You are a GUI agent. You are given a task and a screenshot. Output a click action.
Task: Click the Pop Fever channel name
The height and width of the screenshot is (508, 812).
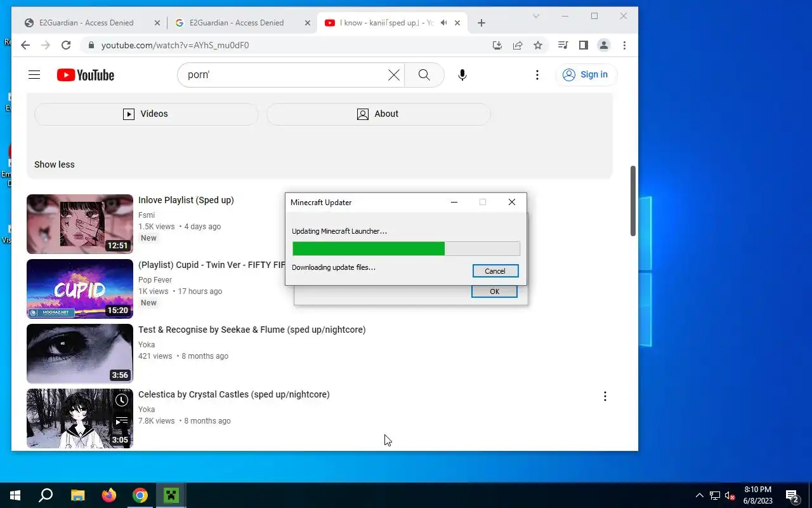(x=155, y=280)
